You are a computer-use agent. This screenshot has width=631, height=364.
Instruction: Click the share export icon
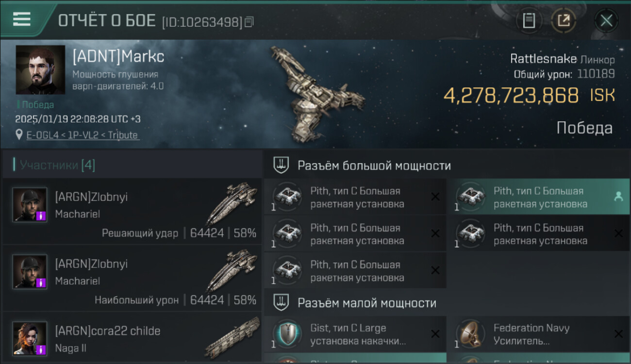564,20
